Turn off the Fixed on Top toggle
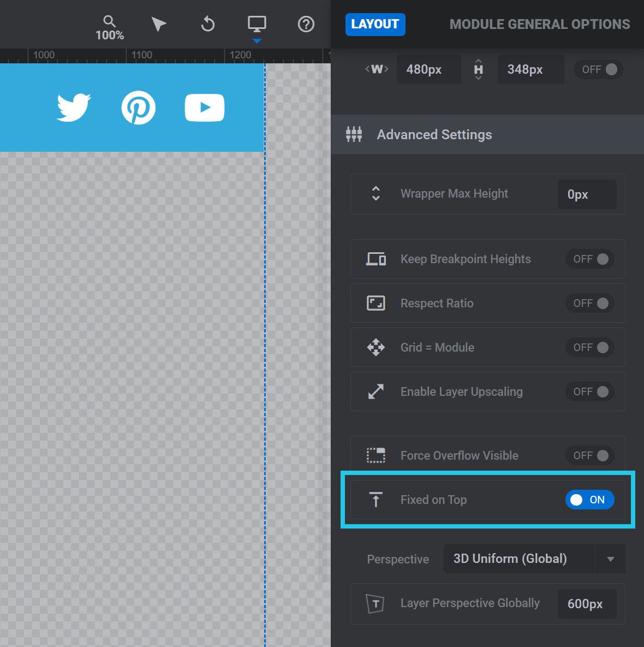 pos(590,500)
